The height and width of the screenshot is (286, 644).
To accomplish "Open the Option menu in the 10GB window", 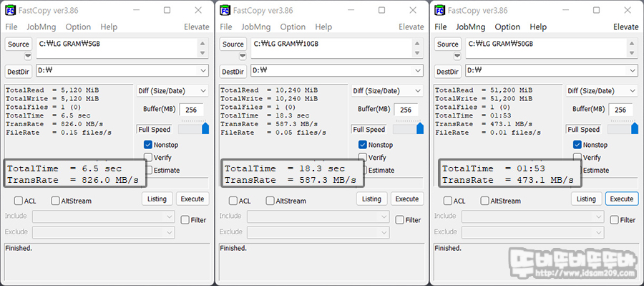I will coord(293,27).
